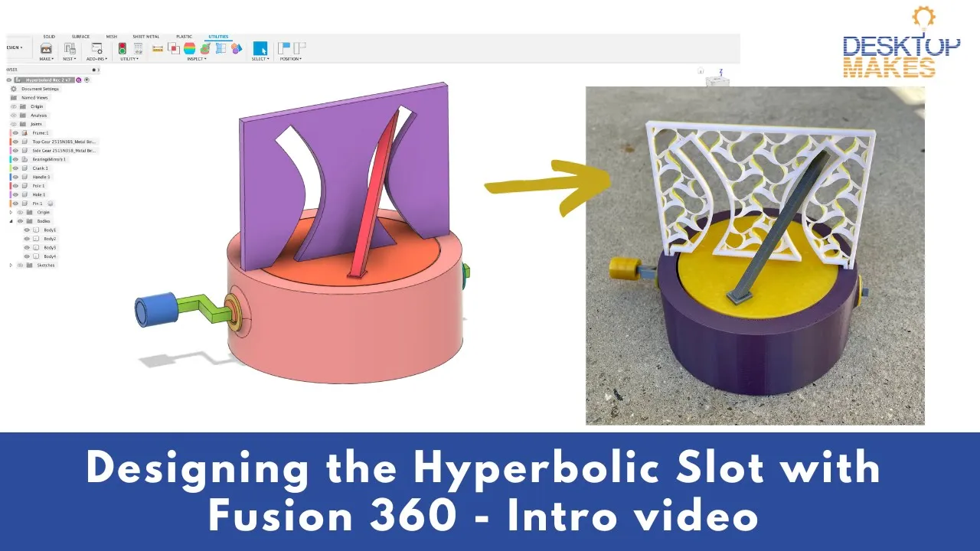This screenshot has height=551, width=980.
Task: Click the first Position capture icon
Action: (x=284, y=48)
